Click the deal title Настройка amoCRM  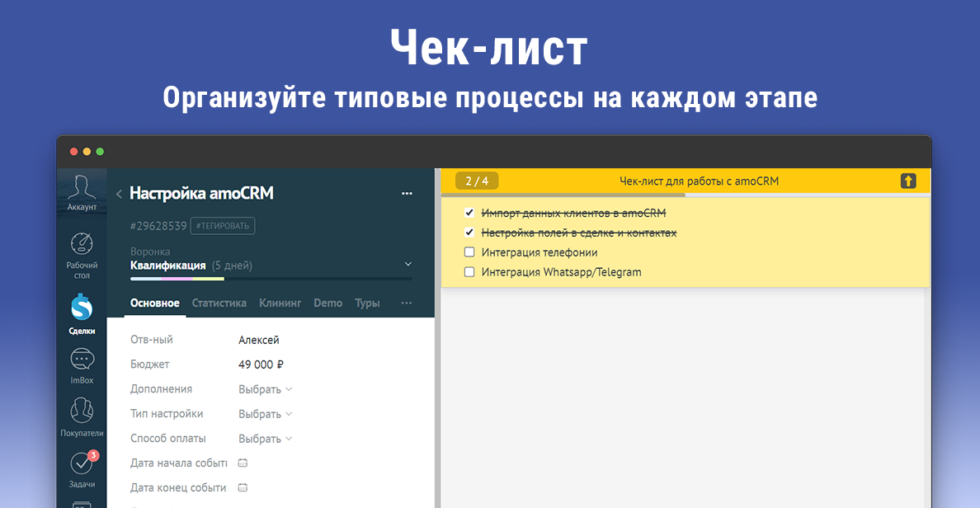coord(201,193)
